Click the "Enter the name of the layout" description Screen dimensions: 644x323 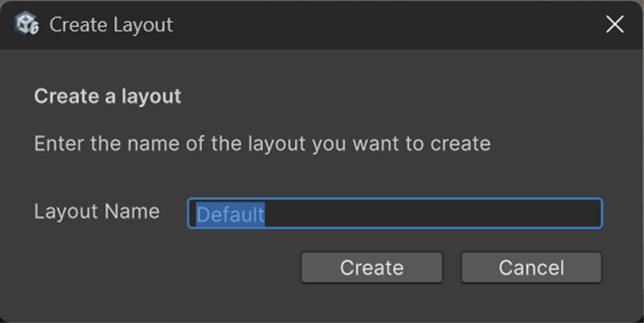tap(262, 144)
